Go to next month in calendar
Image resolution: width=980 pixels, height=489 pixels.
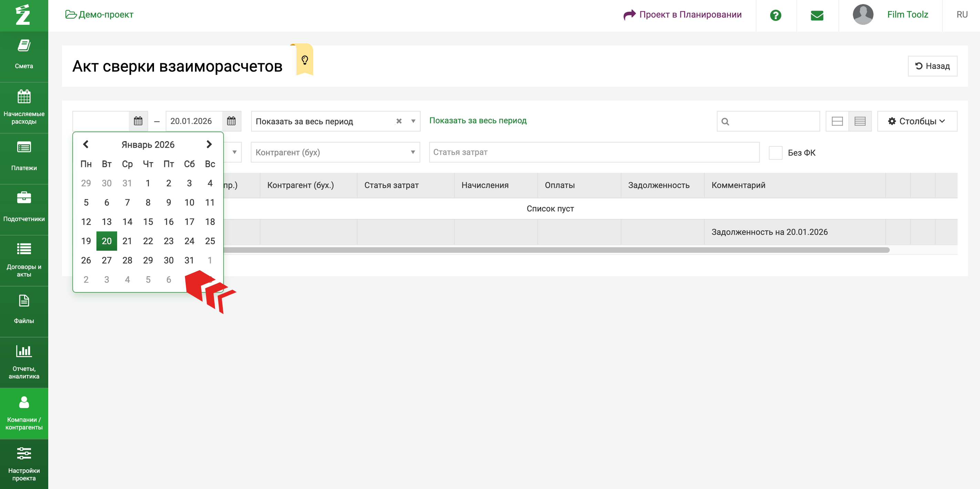(x=209, y=145)
